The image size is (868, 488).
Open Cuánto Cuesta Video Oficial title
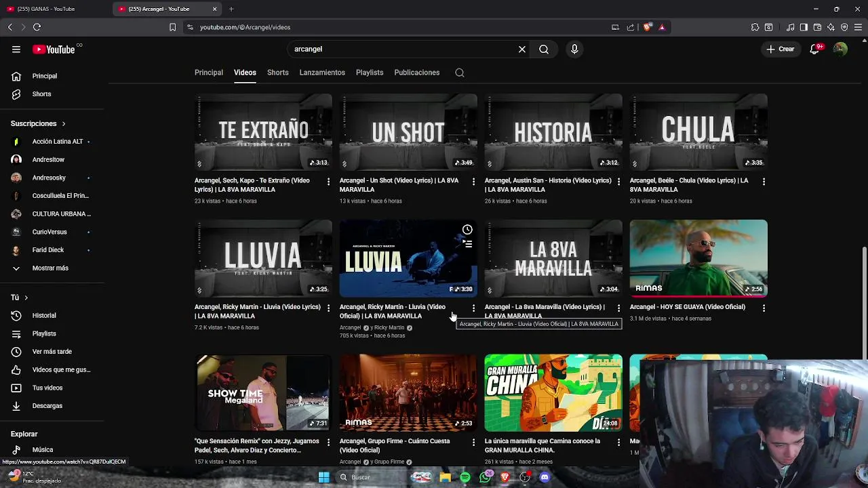[395, 445]
